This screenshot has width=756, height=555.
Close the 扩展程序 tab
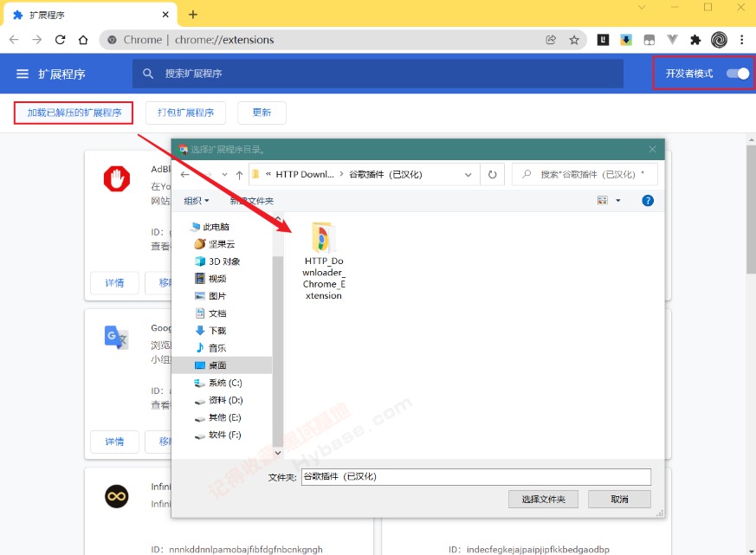click(x=165, y=15)
